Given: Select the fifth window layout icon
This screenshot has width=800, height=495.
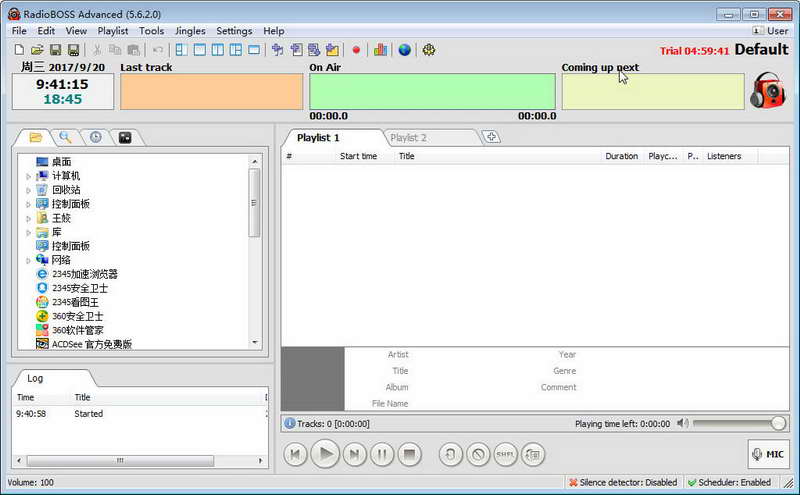Looking at the screenshot, I should coord(254,50).
